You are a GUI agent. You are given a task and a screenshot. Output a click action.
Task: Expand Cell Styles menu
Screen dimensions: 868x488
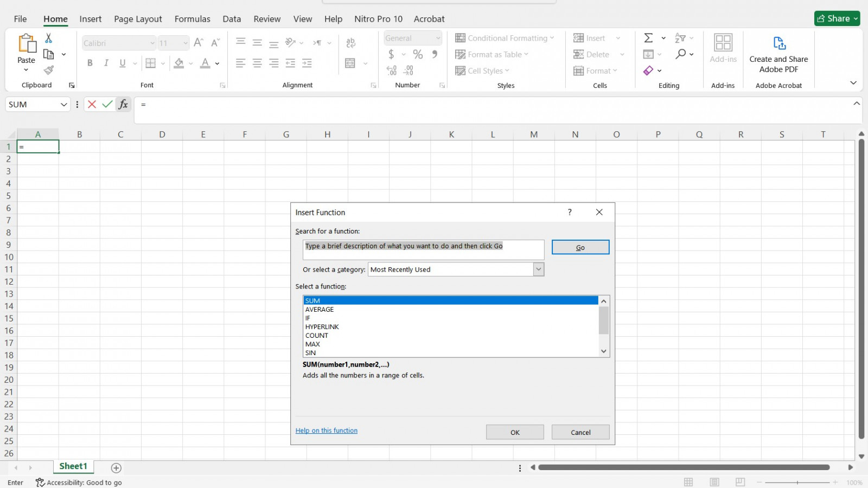point(483,70)
